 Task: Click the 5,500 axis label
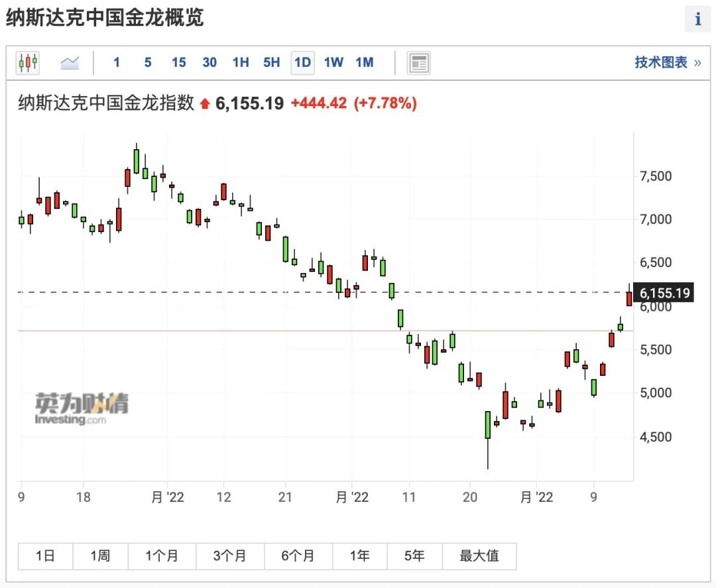656,350
